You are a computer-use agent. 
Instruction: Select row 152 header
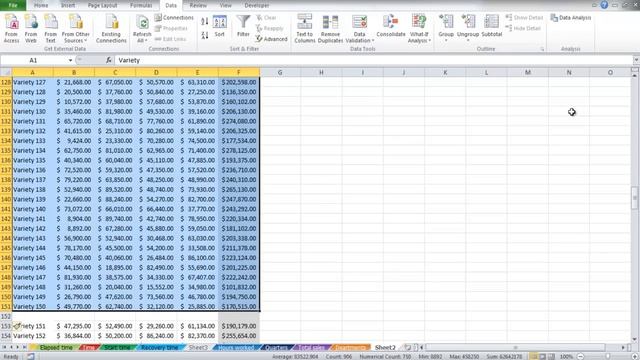click(6, 316)
